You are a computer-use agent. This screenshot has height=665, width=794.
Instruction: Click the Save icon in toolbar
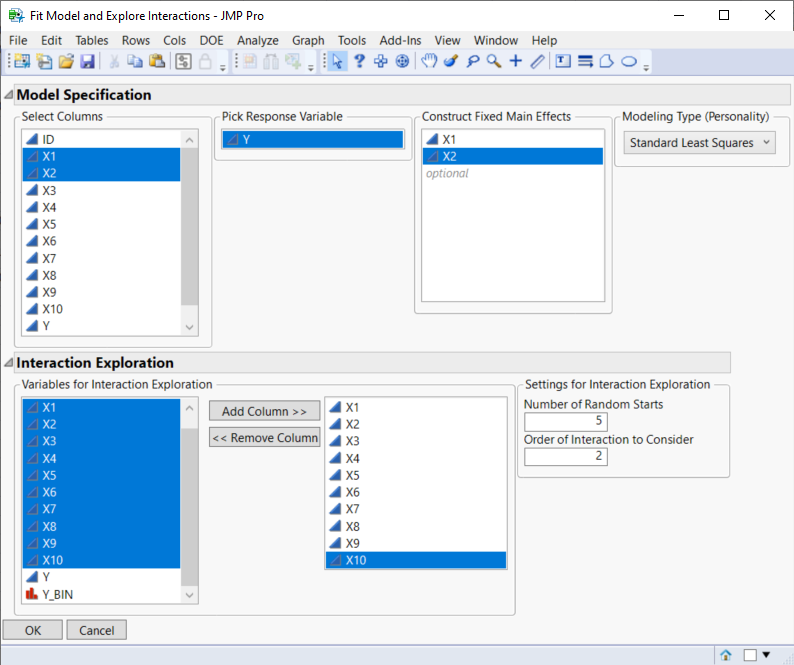(87, 61)
